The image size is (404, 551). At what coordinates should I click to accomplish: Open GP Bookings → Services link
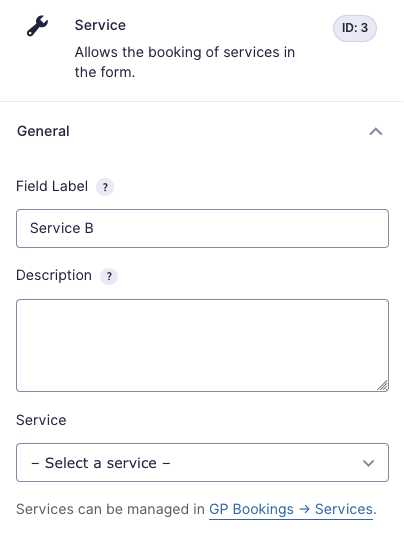291,509
